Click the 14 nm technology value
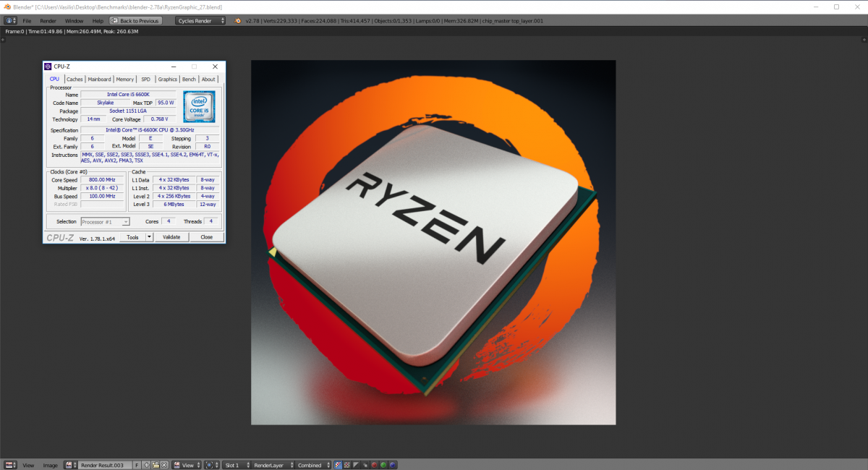 (x=94, y=119)
